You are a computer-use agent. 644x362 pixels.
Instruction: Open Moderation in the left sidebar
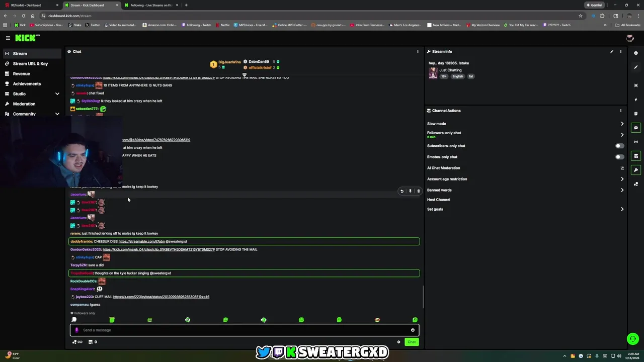[32, 104]
